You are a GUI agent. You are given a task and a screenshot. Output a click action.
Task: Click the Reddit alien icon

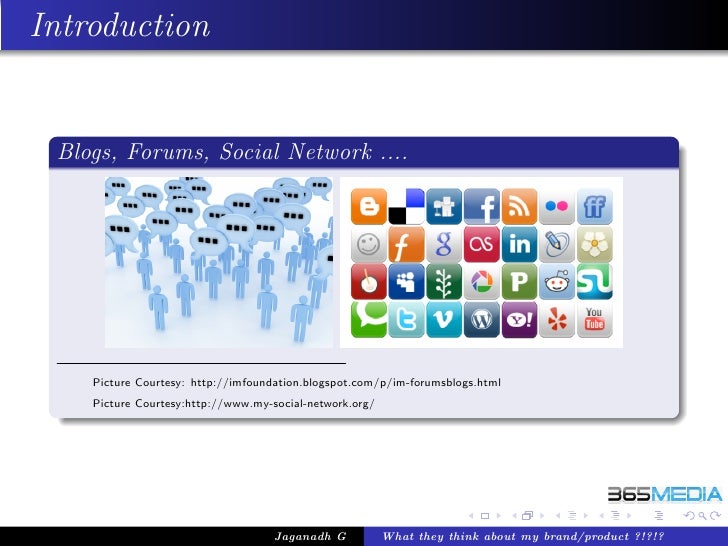(x=557, y=282)
